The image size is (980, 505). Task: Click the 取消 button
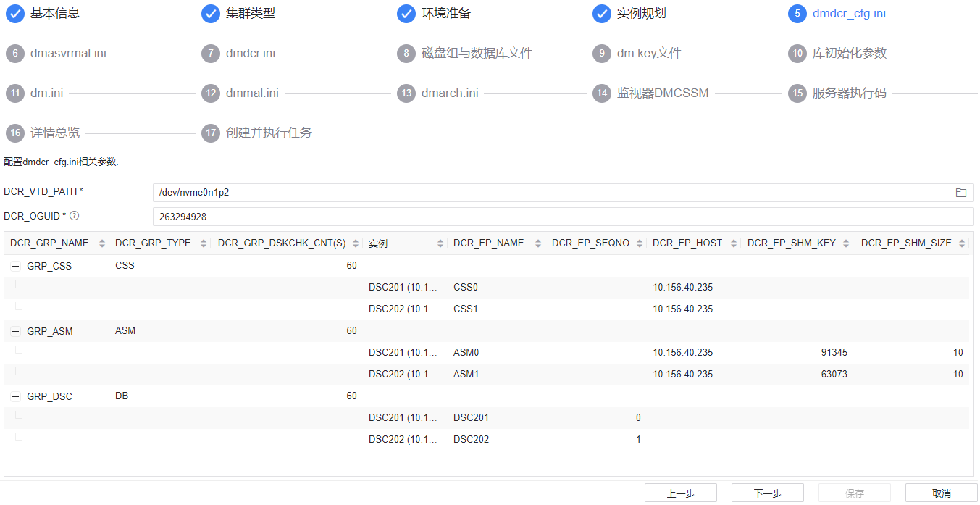click(942, 493)
